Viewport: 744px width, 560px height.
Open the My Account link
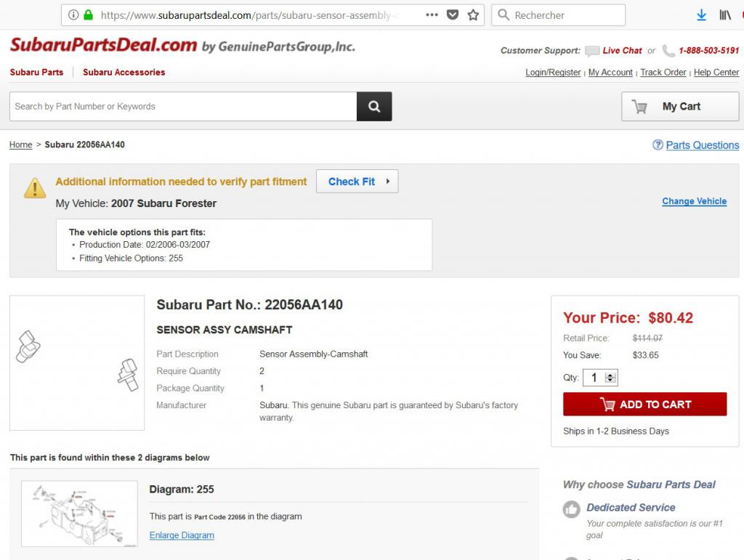(610, 73)
